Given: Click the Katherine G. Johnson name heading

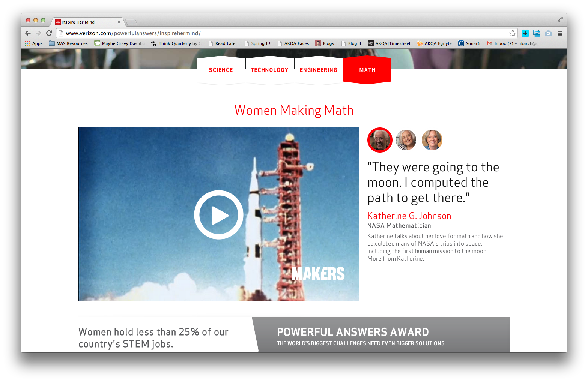Looking at the screenshot, I should pos(409,216).
